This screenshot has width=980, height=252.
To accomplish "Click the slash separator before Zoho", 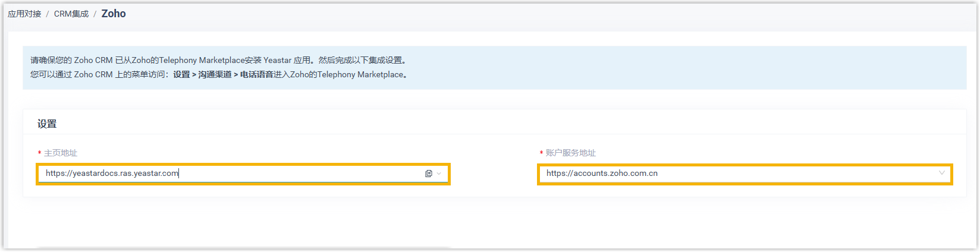I will click(95, 14).
